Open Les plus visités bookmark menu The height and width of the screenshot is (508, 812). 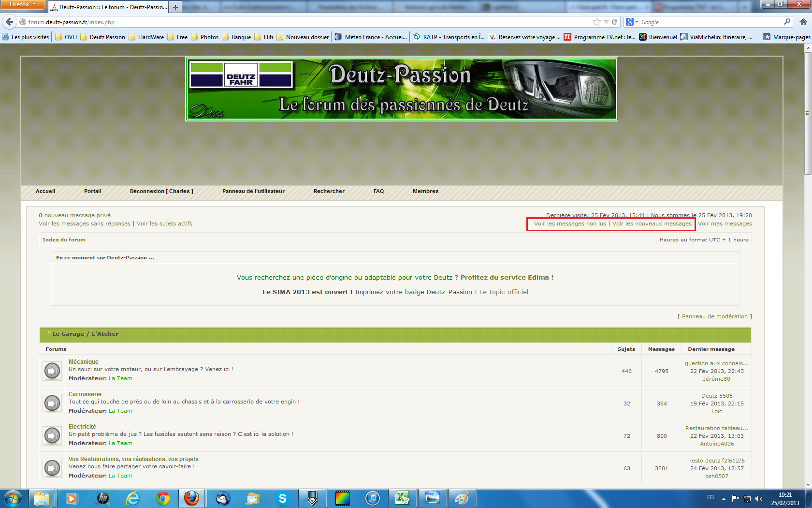click(25, 37)
